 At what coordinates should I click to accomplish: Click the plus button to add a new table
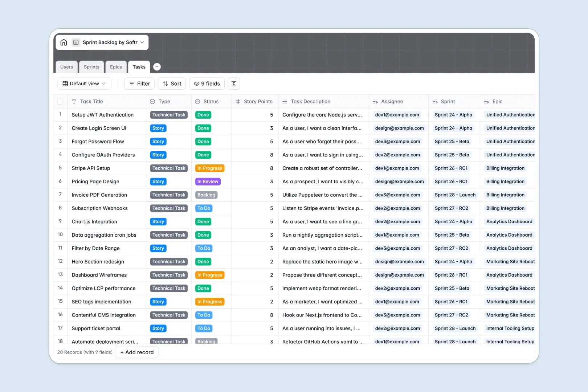point(157,67)
